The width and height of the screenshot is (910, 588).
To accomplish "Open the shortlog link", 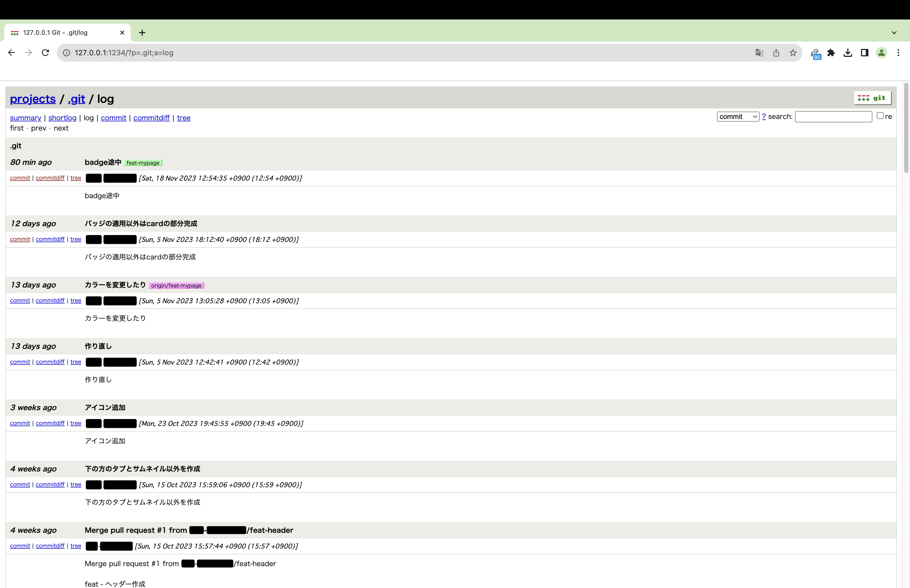I will click(x=62, y=118).
